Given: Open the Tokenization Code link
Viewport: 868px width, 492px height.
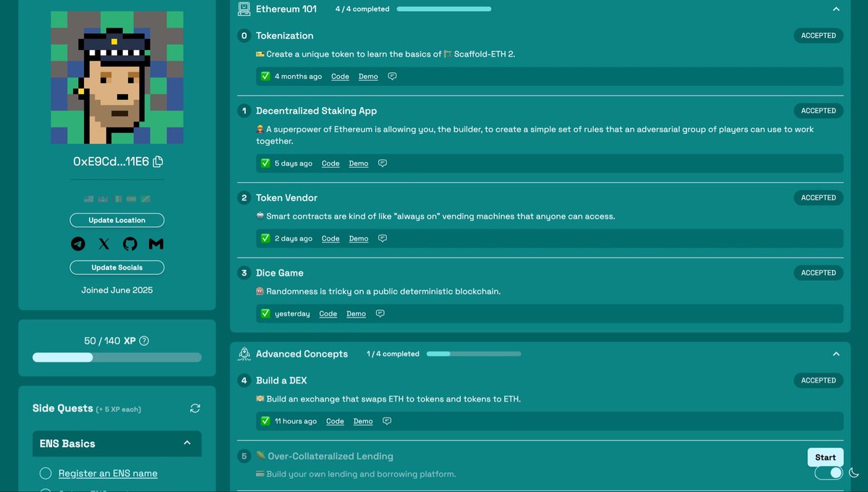Looking at the screenshot, I should pos(340,77).
